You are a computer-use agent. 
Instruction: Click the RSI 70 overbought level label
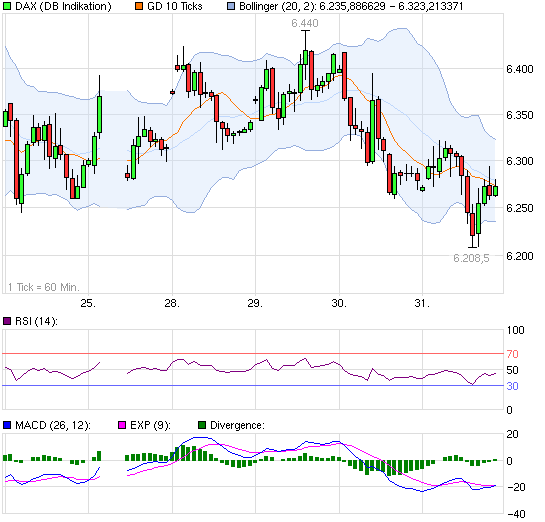click(512, 354)
